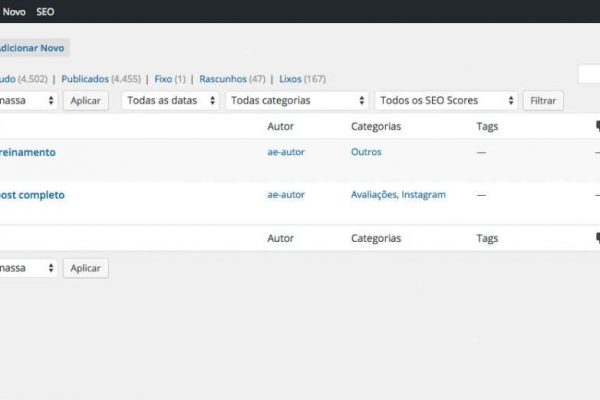
Task: Click the bottom Aplicar button
Action: click(x=85, y=268)
